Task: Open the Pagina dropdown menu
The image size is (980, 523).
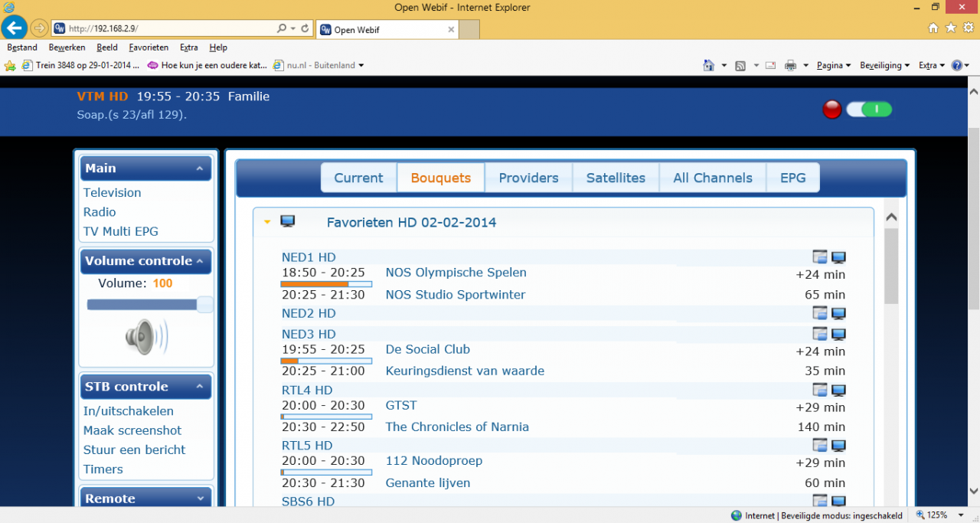Action: (834, 65)
